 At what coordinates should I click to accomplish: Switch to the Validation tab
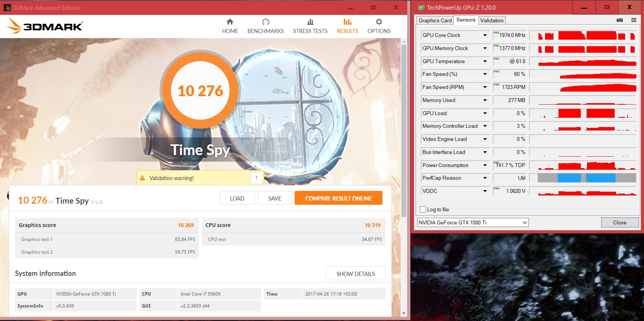(x=492, y=20)
